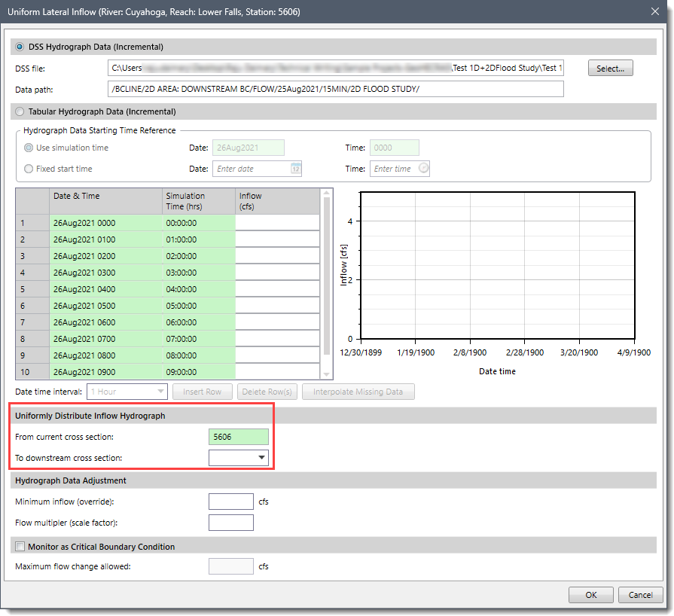Click the 26Aug2021 0500 date cell
This screenshot has width=674, height=616.
click(x=105, y=306)
